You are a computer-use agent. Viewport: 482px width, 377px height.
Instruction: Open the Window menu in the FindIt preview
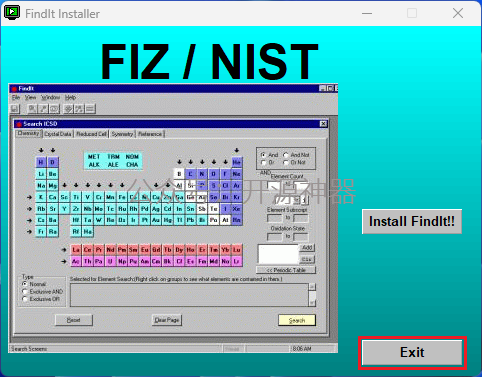point(50,97)
